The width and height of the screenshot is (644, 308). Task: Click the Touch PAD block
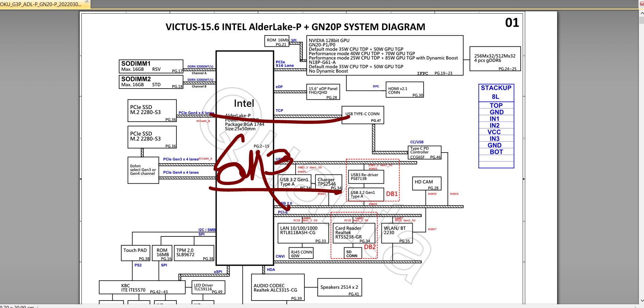click(136, 253)
